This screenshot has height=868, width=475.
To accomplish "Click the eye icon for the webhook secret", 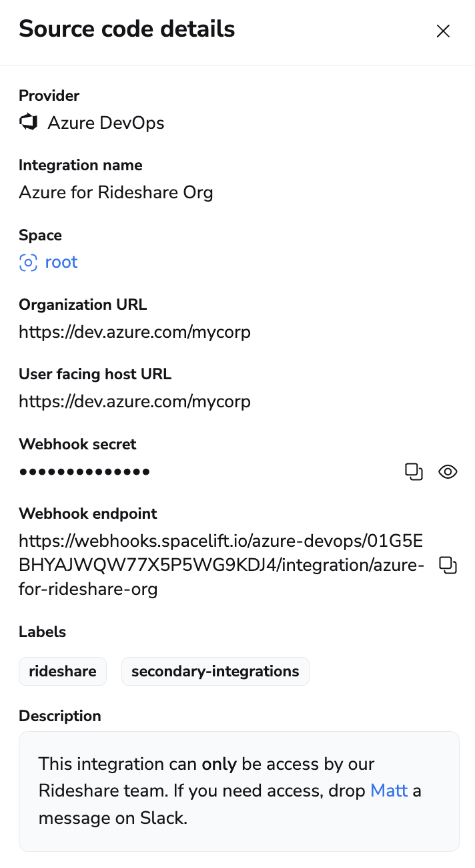I will click(x=448, y=471).
